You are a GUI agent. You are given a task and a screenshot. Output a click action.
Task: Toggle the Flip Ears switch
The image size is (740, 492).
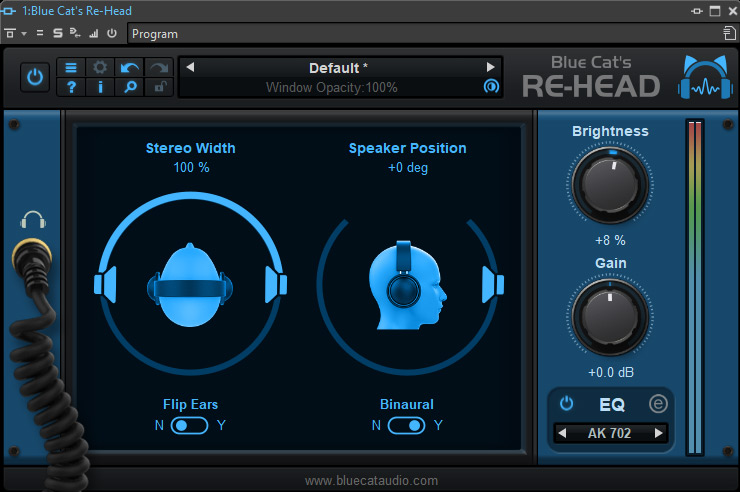(190, 425)
